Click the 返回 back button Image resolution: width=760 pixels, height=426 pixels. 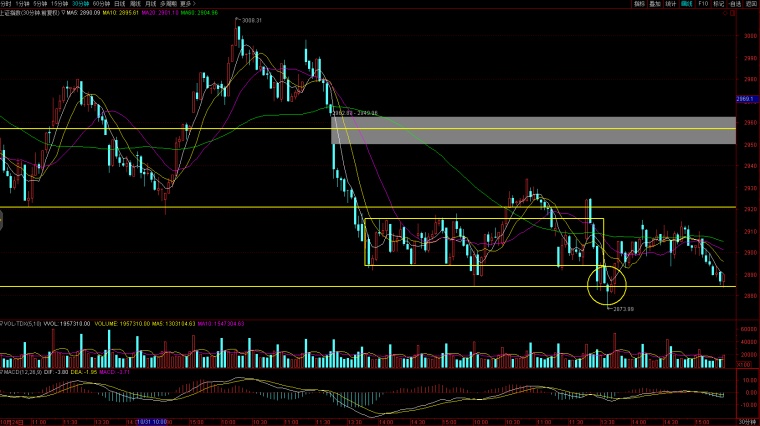tap(751, 3)
